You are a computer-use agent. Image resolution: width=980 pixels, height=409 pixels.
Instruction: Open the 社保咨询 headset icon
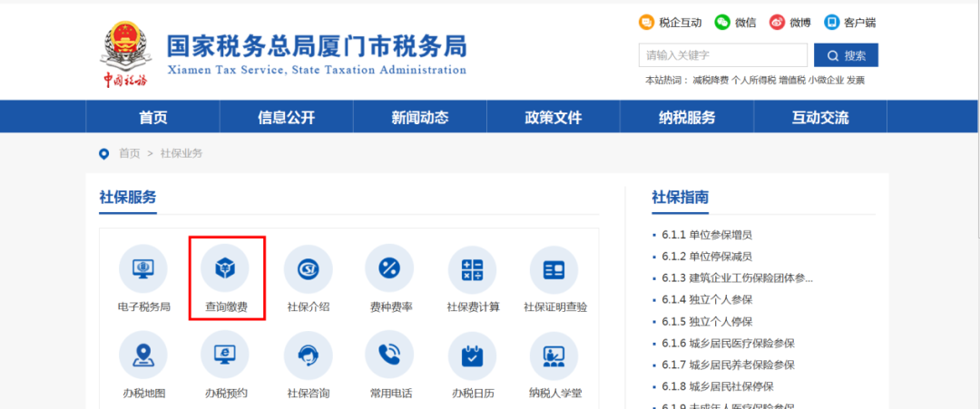point(309,355)
